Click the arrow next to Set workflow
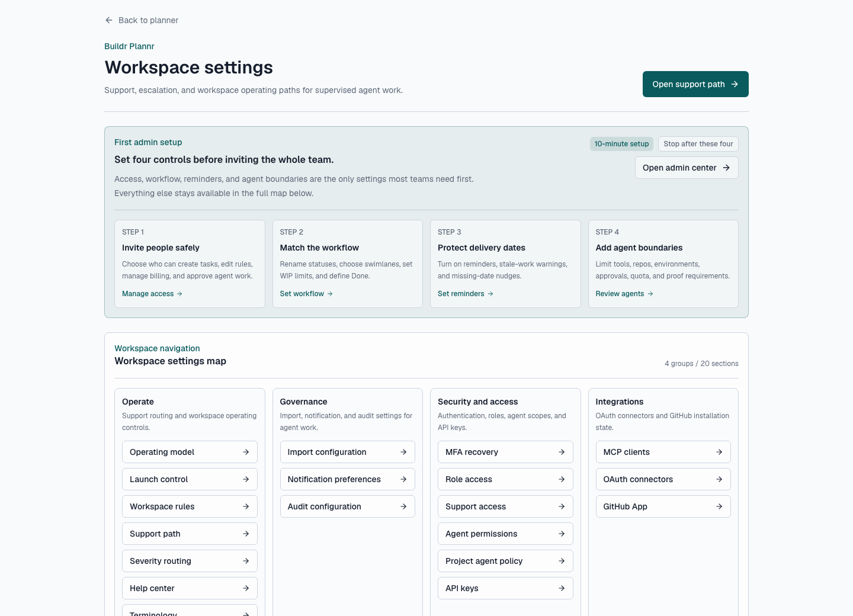 coord(330,294)
